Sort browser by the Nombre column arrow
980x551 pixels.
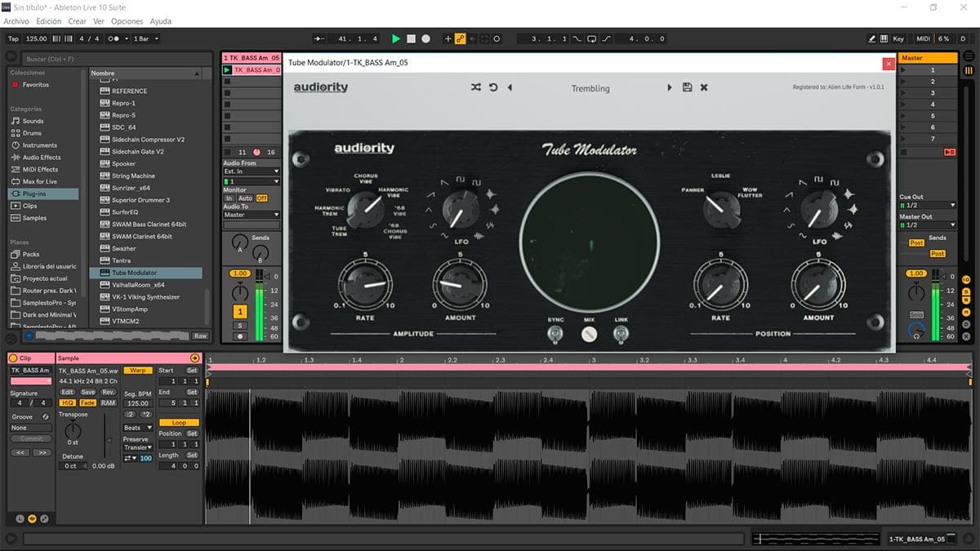coord(196,73)
